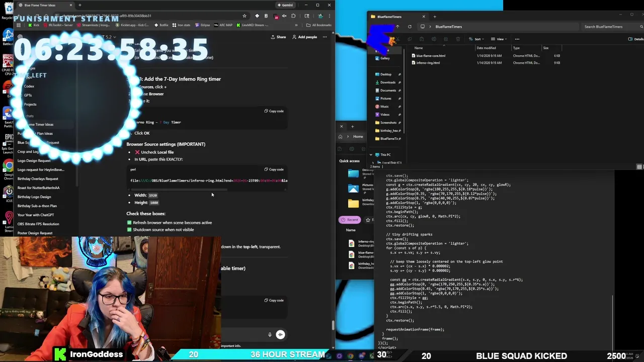The height and width of the screenshot is (362, 644).
Task: Open the View dropdown in File Explorer
Action: click(499, 39)
